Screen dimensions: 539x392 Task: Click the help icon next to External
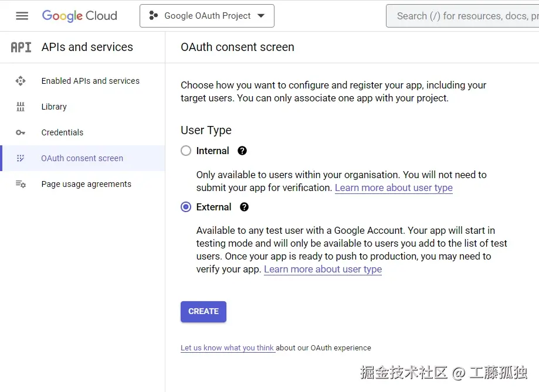point(244,207)
